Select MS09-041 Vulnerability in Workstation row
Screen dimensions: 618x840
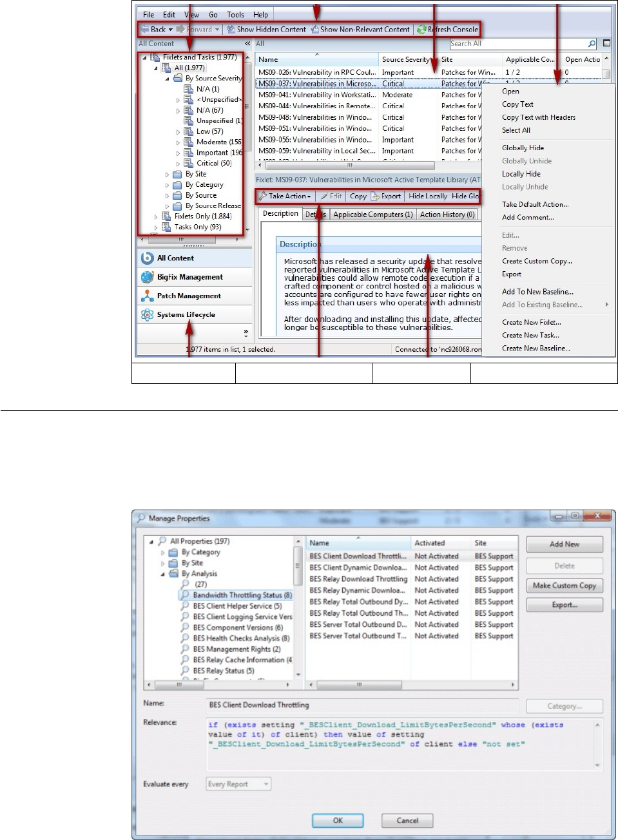coord(368,95)
